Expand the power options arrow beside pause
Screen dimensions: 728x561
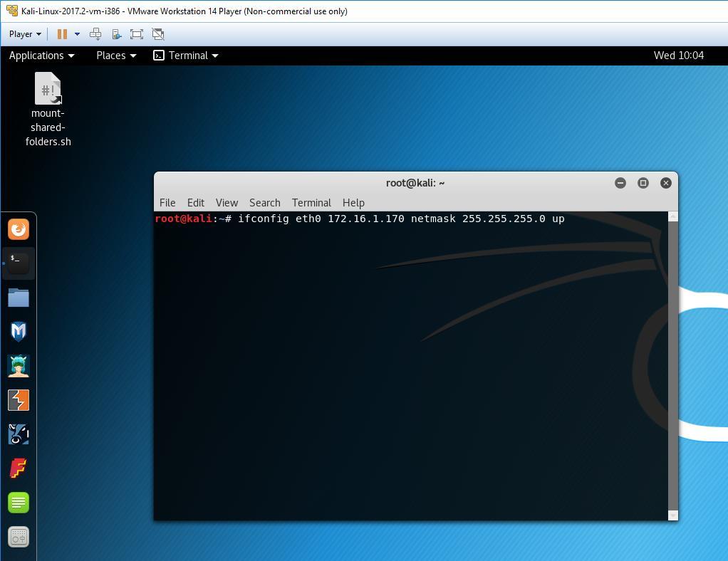pos(77,34)
